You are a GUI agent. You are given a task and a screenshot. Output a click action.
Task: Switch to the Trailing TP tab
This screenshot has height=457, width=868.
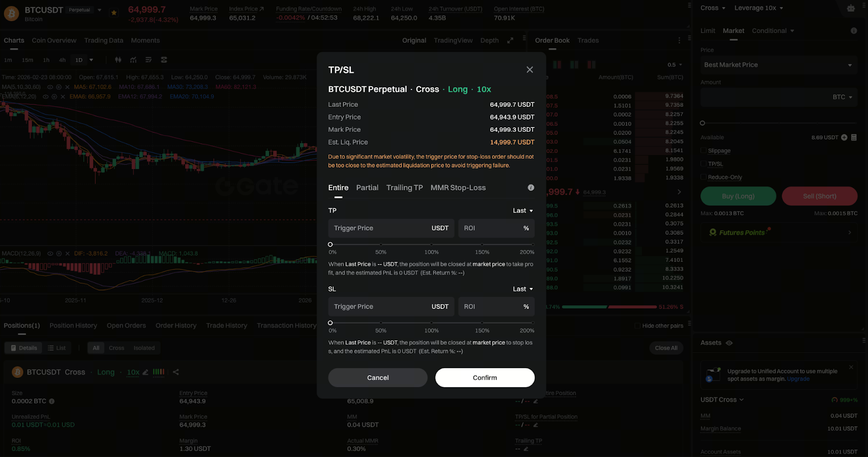click(404, 188)
